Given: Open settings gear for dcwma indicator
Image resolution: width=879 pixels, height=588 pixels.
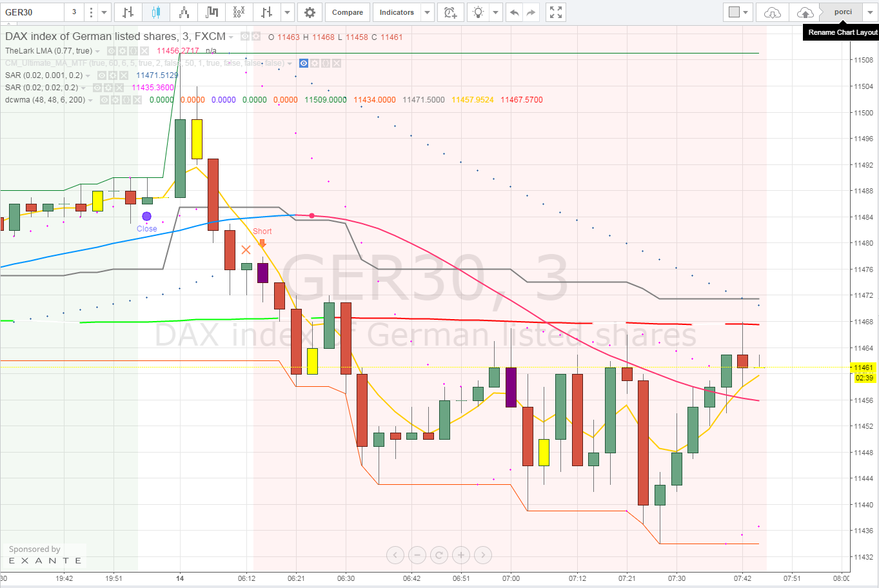Looking at the screenshot, I should 115,100.
